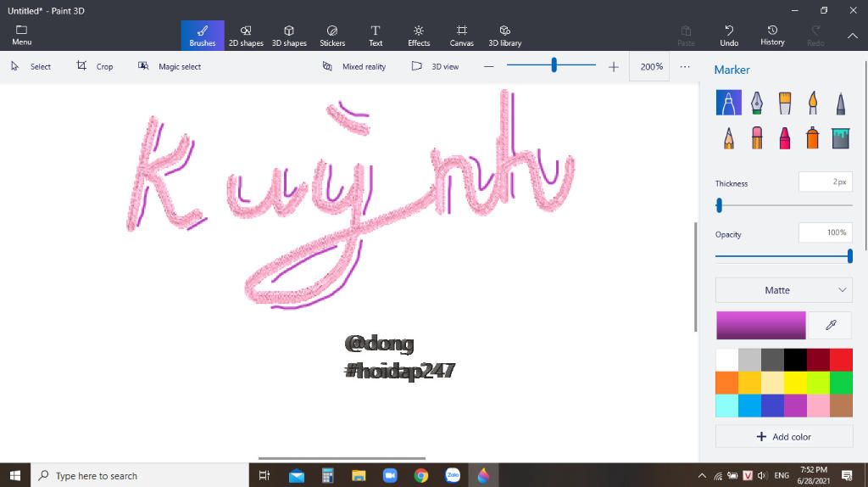Click the Thickness value field
This screenshot has height=487, width=868.
tap(826, 182)
